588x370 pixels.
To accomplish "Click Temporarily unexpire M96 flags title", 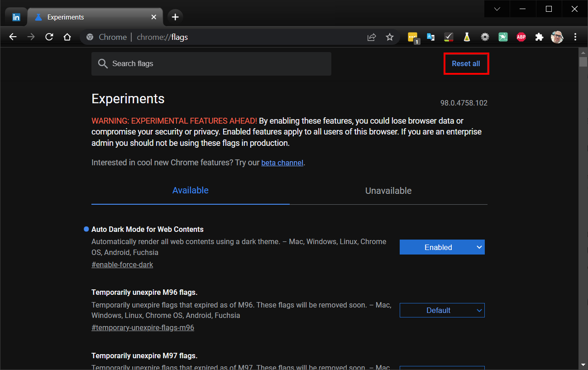I will pyautogui.click(x=144, y=292).
